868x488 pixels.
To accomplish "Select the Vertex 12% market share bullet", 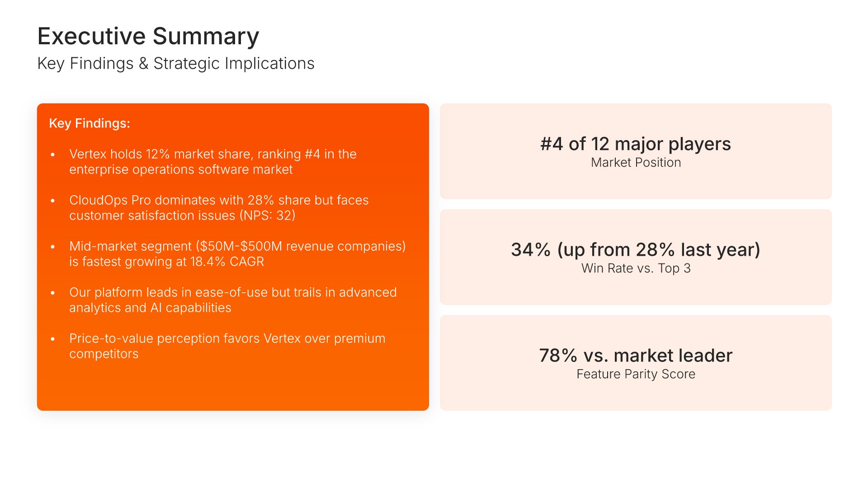I will 213,162.
